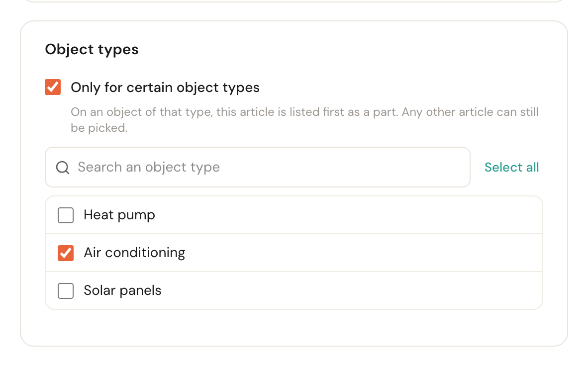Click the 'Air conditioning' label text

click(x=134, y=253)
